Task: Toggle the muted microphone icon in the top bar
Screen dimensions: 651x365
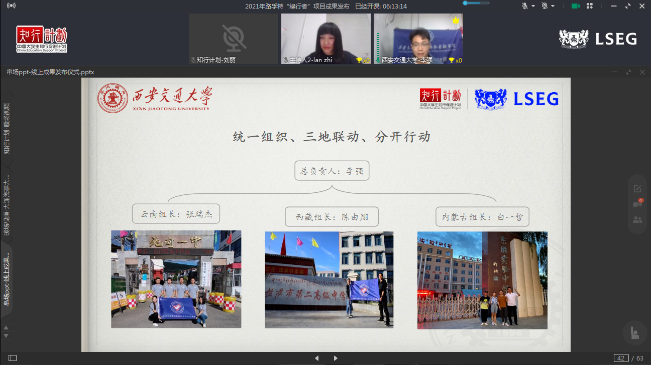Action: tap(525, 6)
